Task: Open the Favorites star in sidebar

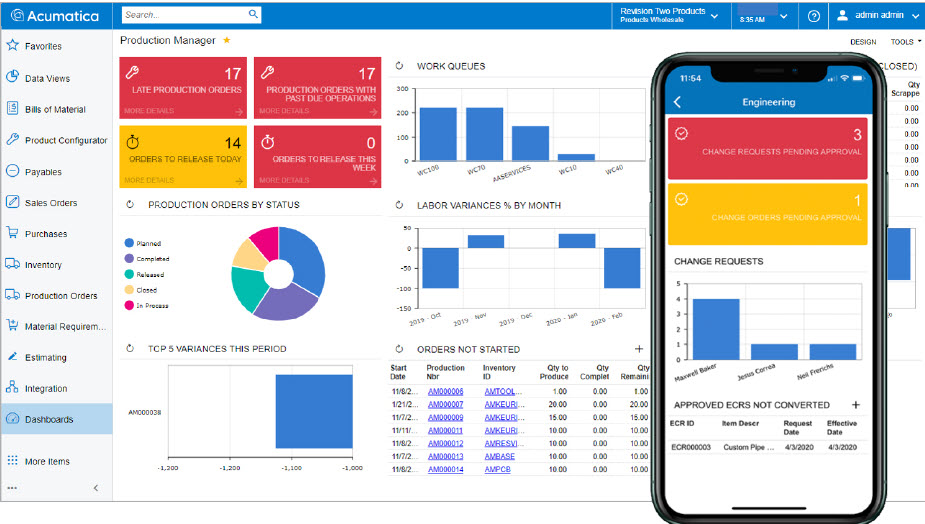Action: coord(12,45)
